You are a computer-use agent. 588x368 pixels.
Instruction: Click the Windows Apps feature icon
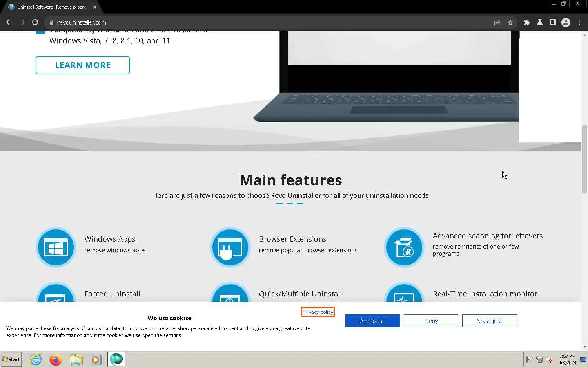(x=56, y=247)
